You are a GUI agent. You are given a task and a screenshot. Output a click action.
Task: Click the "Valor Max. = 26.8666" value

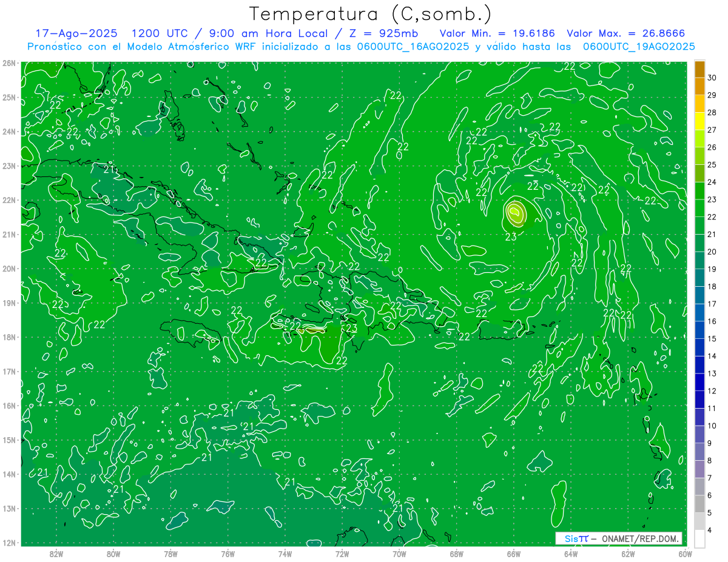pyautogui.click(x=626, y=33)
